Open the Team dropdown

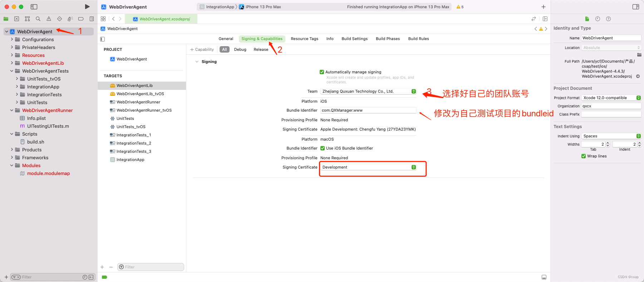pos(368,91)
